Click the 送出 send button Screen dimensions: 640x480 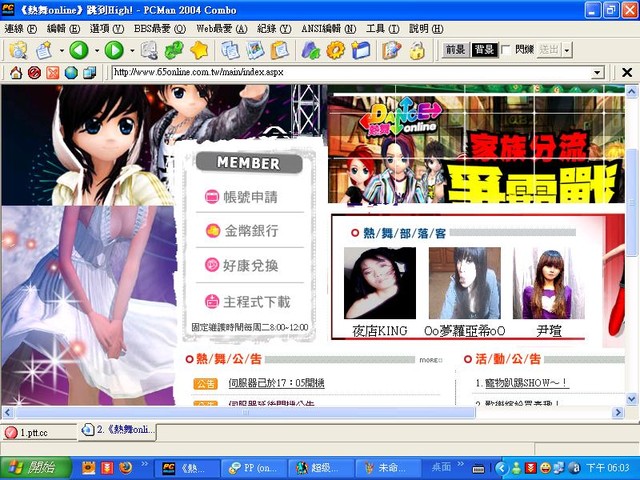coord(549,50)
